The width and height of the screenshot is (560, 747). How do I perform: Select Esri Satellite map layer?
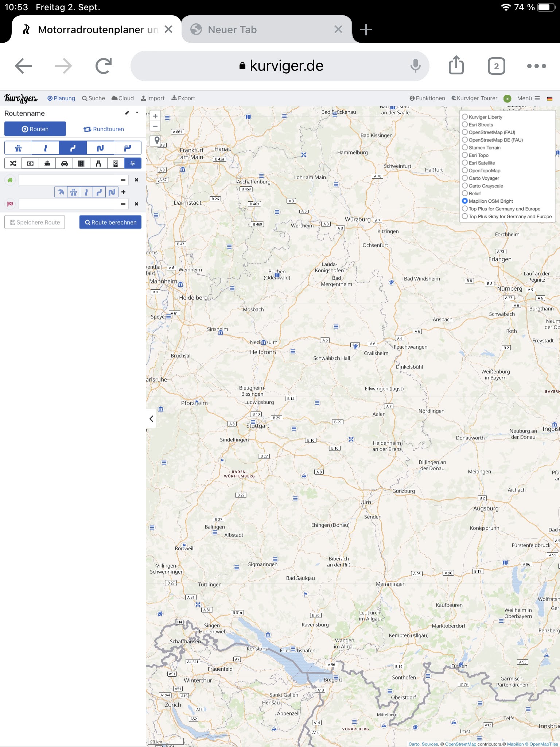(x=465, y=163)
